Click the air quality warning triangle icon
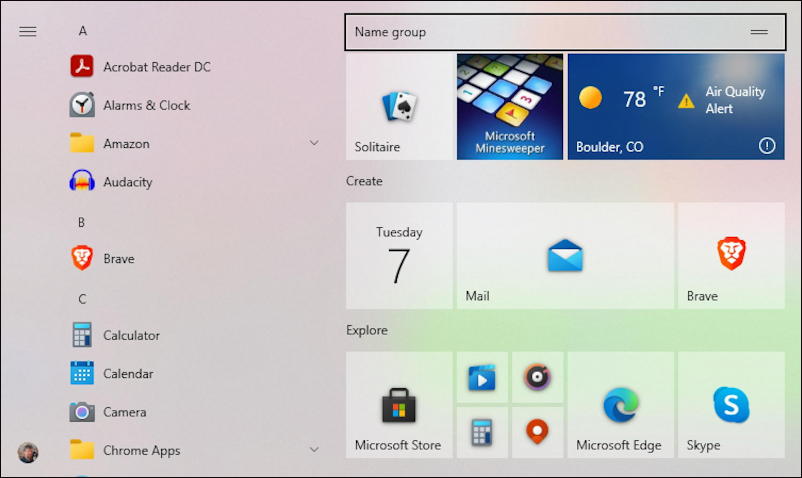Screen dimensions: 802x478 686,101
